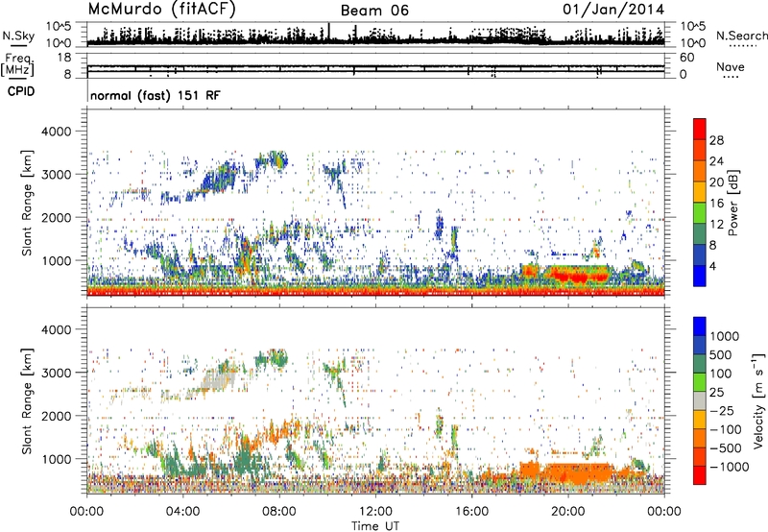Viewport: 768px width, 532px height.
Task: Click the 18 MHz frequency tick label
Action: (64, 58)
